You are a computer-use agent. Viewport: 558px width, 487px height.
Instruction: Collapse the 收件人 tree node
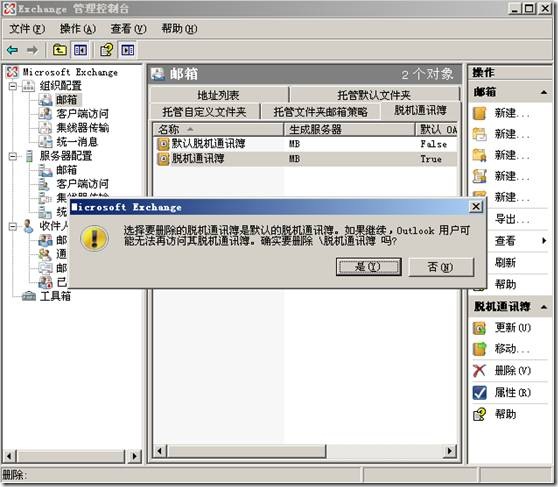pos(13,226)
